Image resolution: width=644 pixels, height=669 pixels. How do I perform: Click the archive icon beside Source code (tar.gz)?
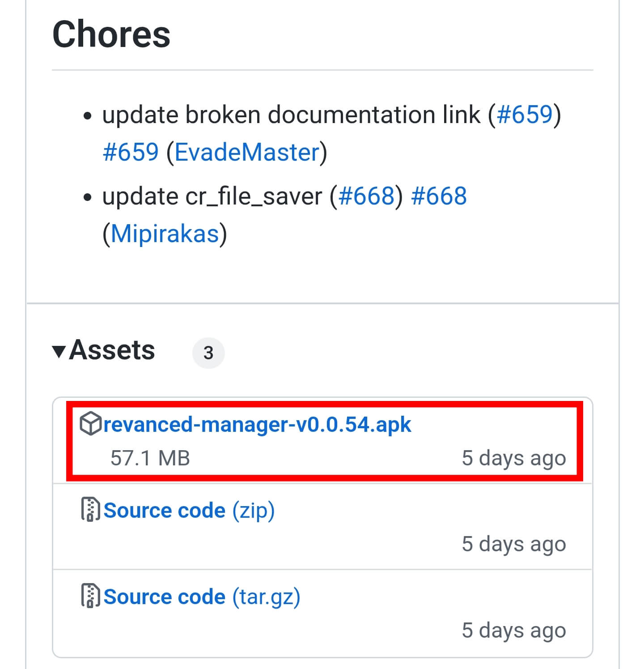(91, 596)
